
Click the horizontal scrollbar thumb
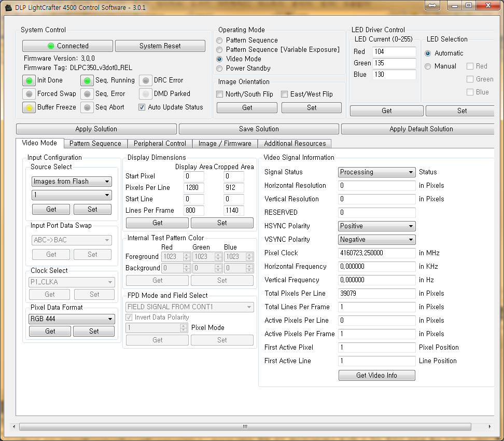(245, 427)
